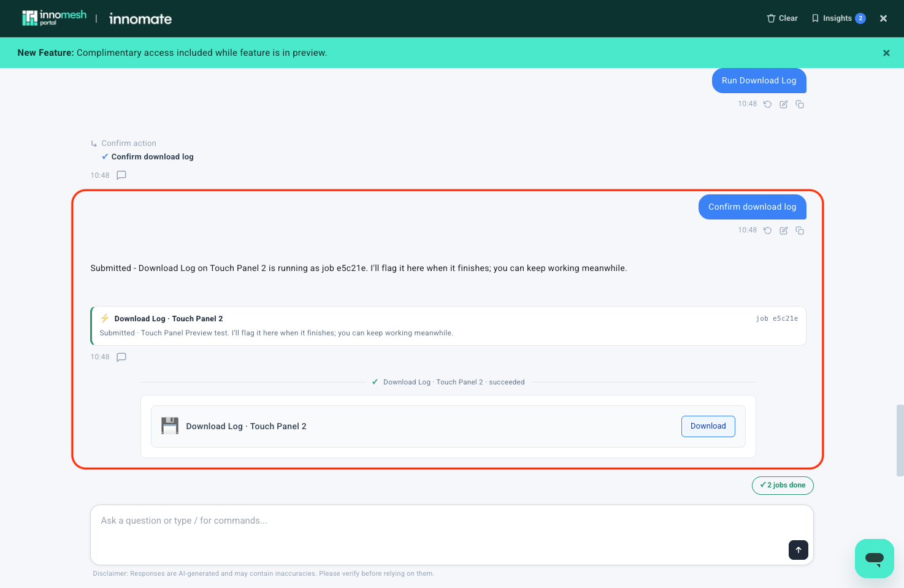
Task: Click the Run Download Log message bubble
Action: (x=759, y=80)
